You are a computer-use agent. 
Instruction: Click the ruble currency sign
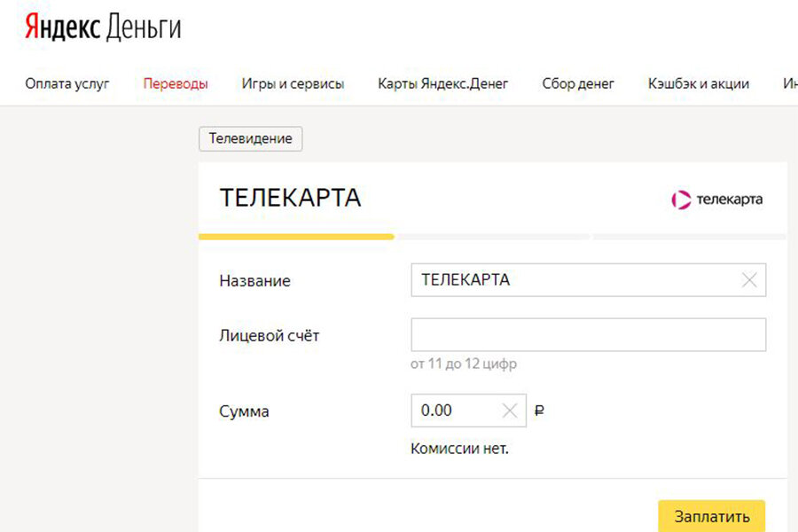point(539,411)
